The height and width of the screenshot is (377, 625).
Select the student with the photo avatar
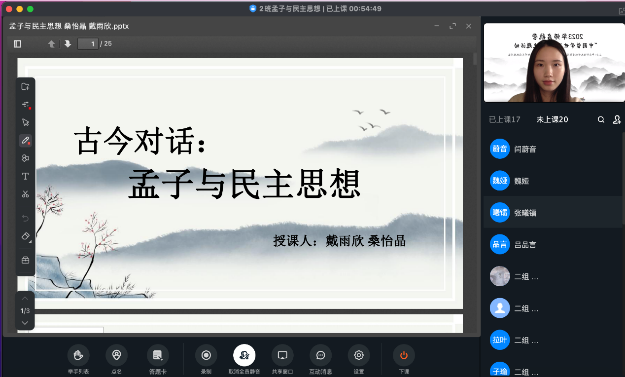tap(554, 276)
